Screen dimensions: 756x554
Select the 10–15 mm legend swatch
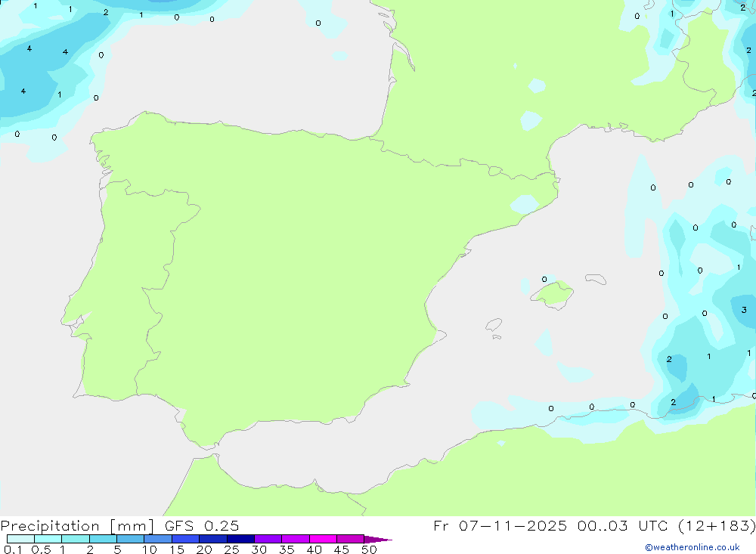coord(158,539)
